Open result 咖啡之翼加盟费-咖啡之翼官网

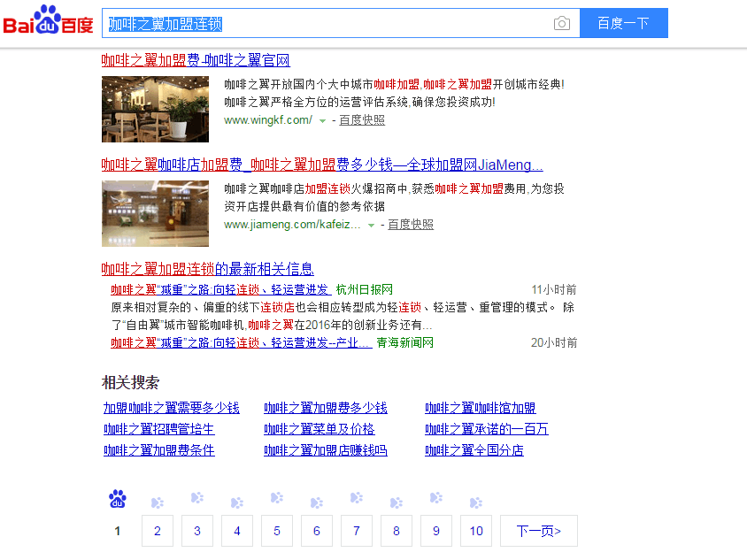tap(196, 60)
